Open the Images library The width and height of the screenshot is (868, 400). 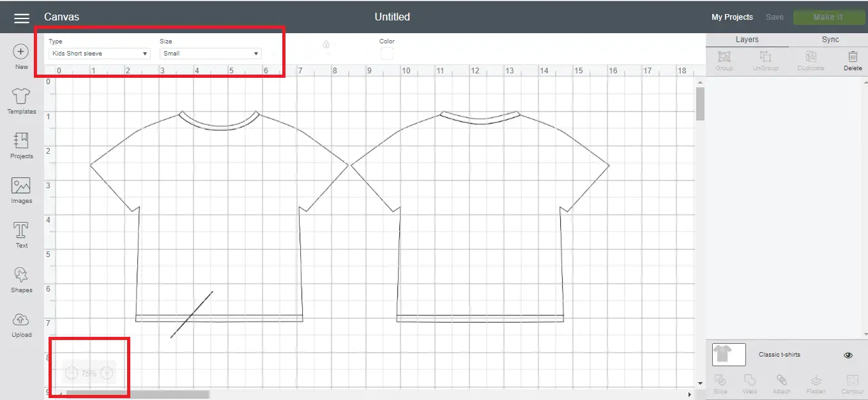tap(21, 186)
